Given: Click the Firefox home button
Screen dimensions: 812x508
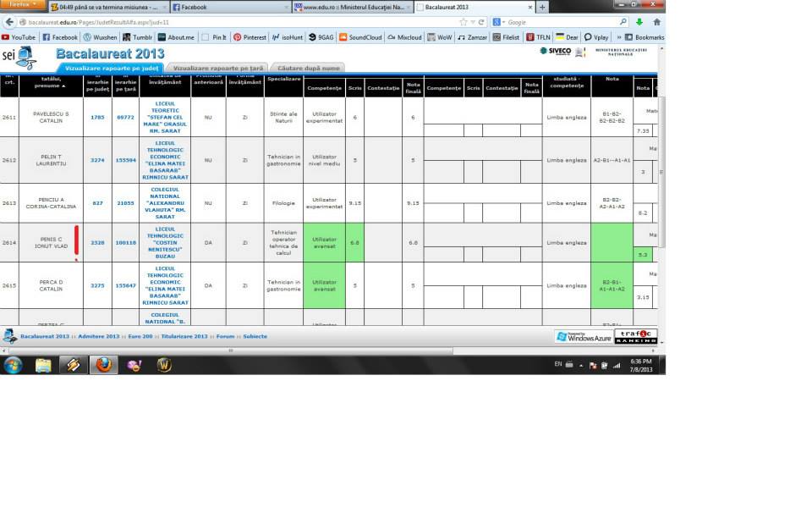Looking at the screenshot, I should coord(656,22).
